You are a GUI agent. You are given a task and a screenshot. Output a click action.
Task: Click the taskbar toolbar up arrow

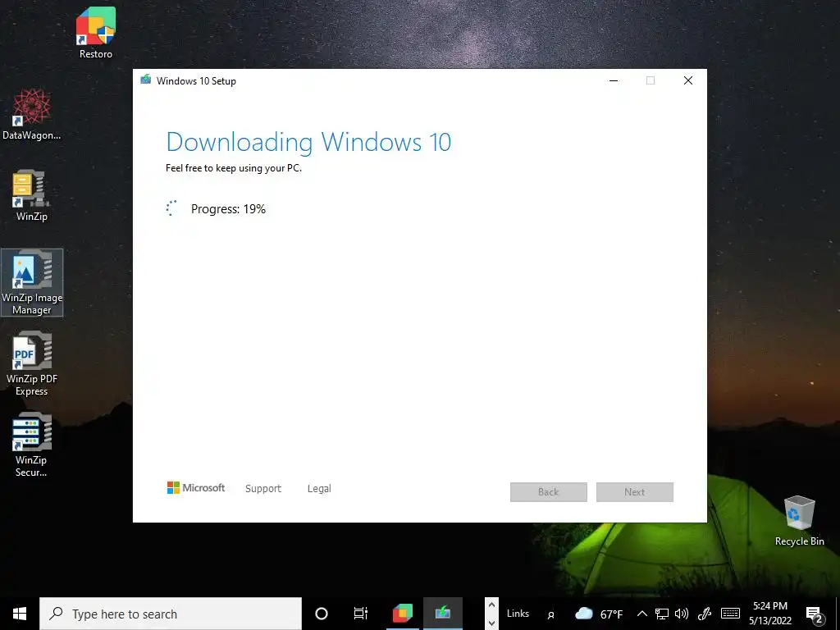[x=491, y=605]
